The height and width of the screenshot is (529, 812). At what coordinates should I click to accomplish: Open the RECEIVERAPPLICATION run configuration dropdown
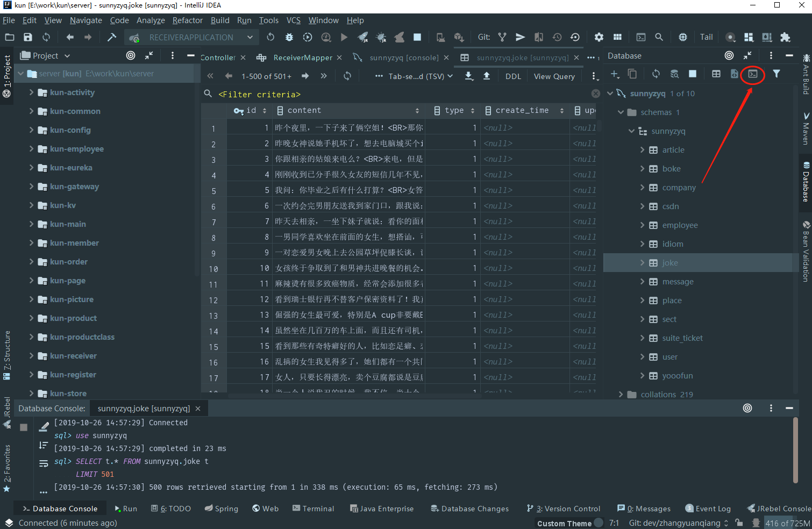pyautogui.click(x=191, y=37)
